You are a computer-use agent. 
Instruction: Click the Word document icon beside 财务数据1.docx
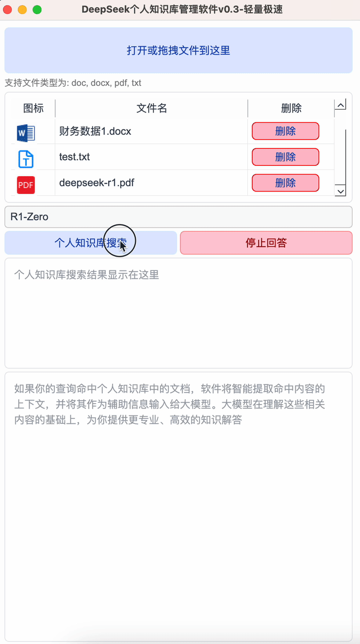25,131
